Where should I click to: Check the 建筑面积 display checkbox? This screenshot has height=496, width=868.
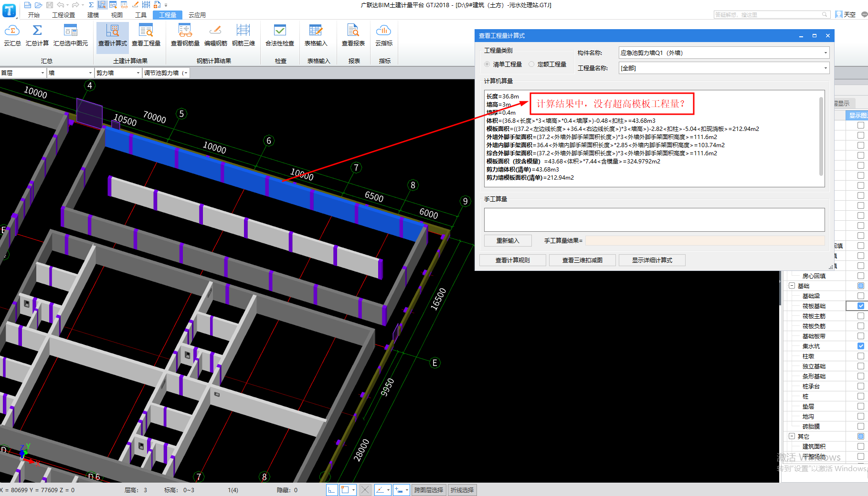(x=860, y=446)
